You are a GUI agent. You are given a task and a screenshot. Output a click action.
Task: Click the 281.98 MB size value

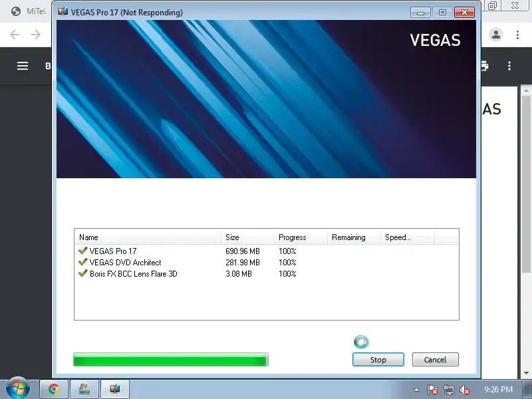tap(243, 262)
